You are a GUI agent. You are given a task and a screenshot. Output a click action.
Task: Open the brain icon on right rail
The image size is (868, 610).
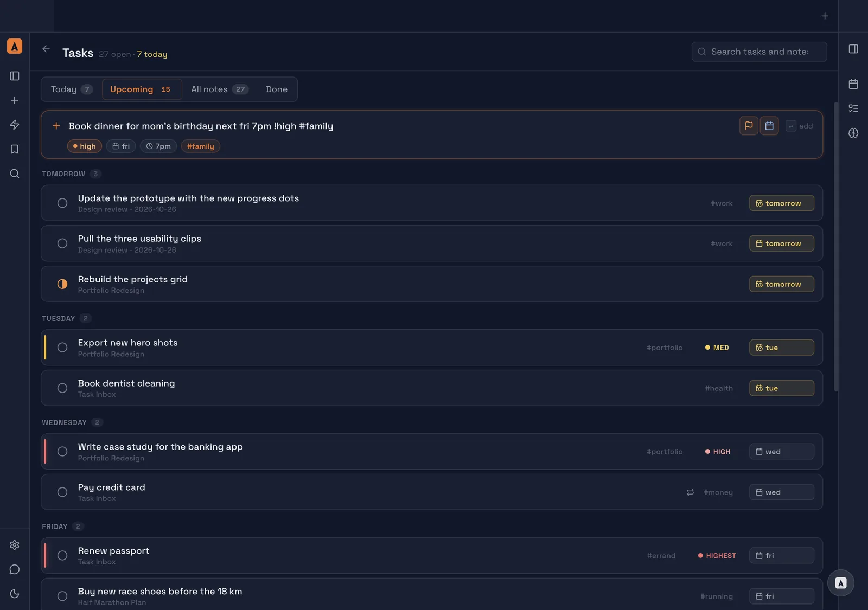[853, 133]
